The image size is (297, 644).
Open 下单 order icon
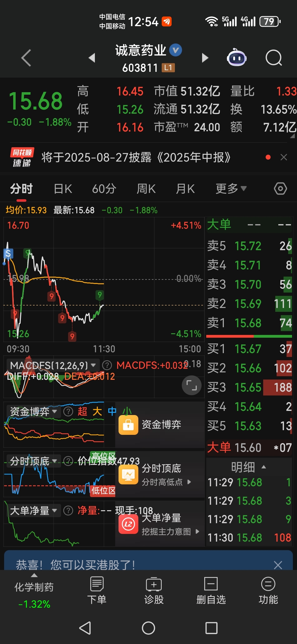pyautogui.click(x=97, y=591)
